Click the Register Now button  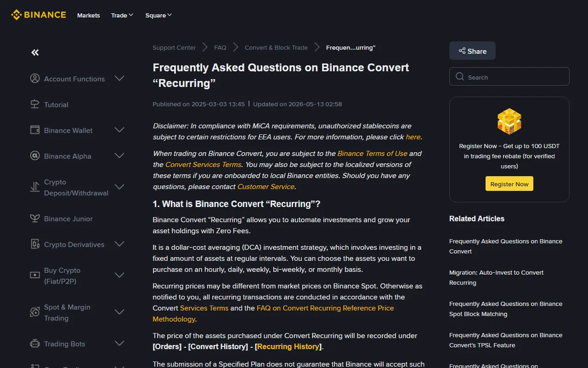pyautogui.click(x=509, y=184)
